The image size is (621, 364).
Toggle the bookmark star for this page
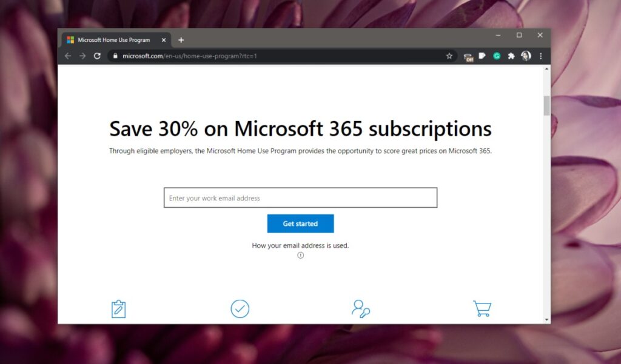(449, 56)
